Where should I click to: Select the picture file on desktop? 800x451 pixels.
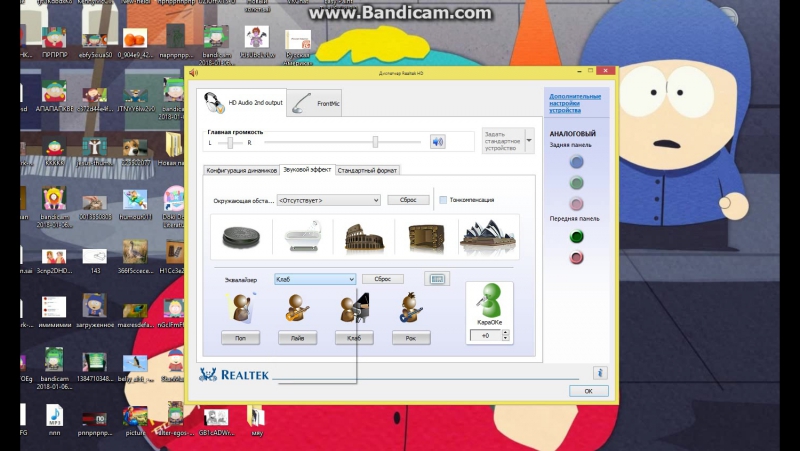click(x=135, y=420)
